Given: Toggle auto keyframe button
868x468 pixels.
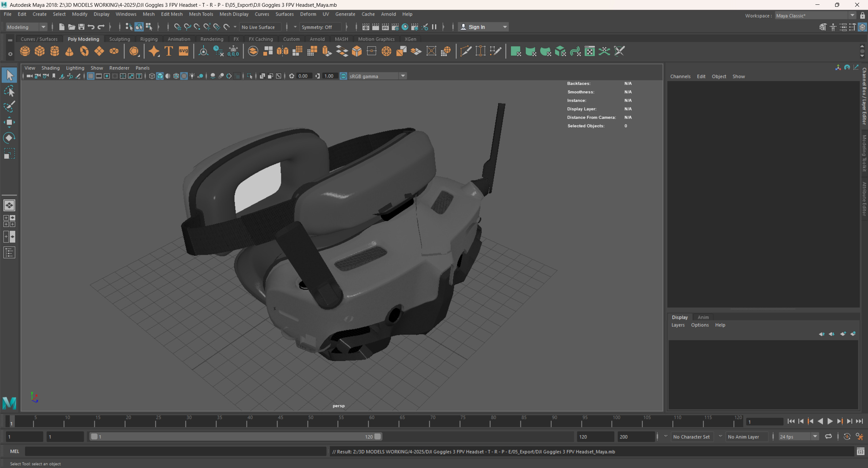Looking at the screenshot, I should click(847, 437).
